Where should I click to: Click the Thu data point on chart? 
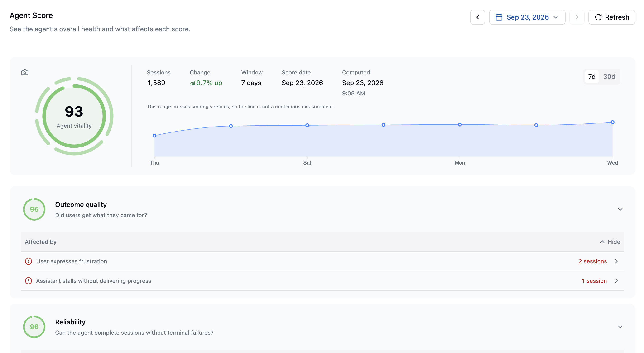pyautogui.click(x=154, y=136)
